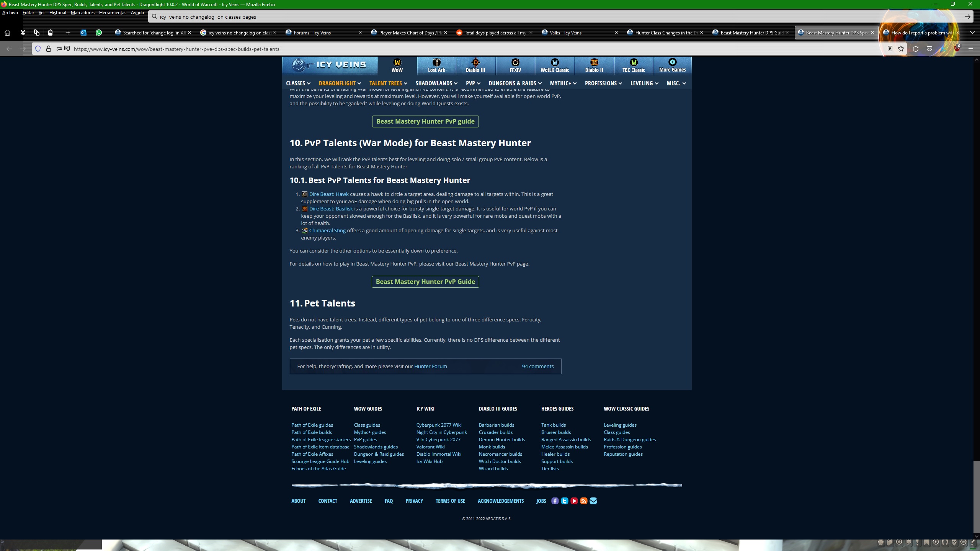Viewport: 980px width, 551px height.
Task: Click the Paste clipboard toolbar icon
Action: tap(50, 33)
